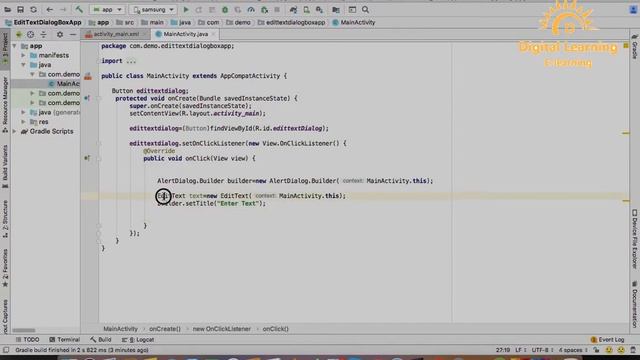
Task: Click the Stop toolbar icon
Action: click(x=277, y=9)
